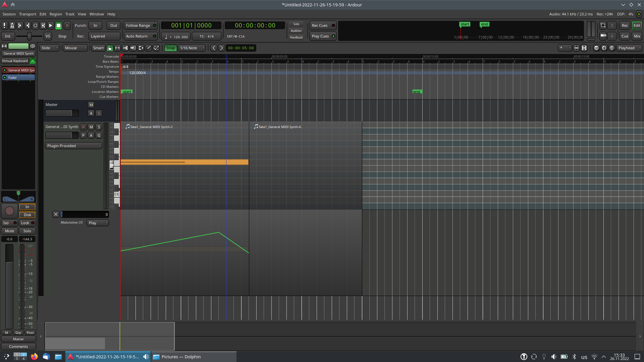Screen dimensions: 644x362
Task: Select the Audition speaker tool
Action: [x=133, y=48]
